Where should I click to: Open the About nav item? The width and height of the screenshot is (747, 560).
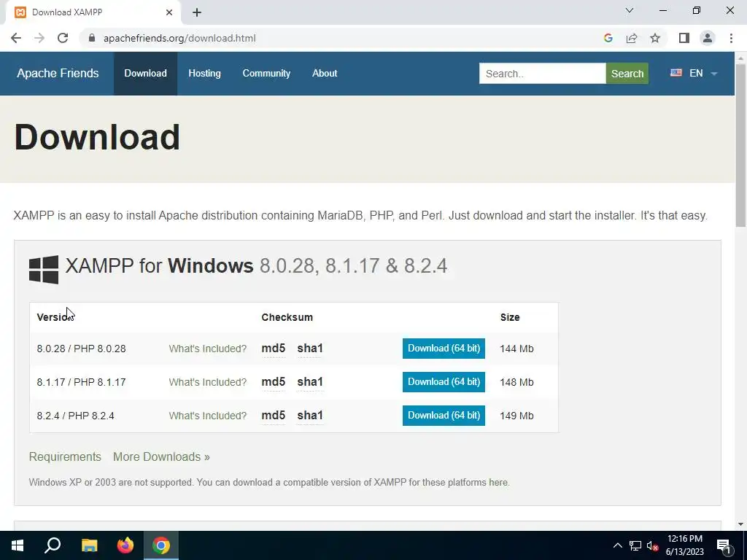point(325,74)
